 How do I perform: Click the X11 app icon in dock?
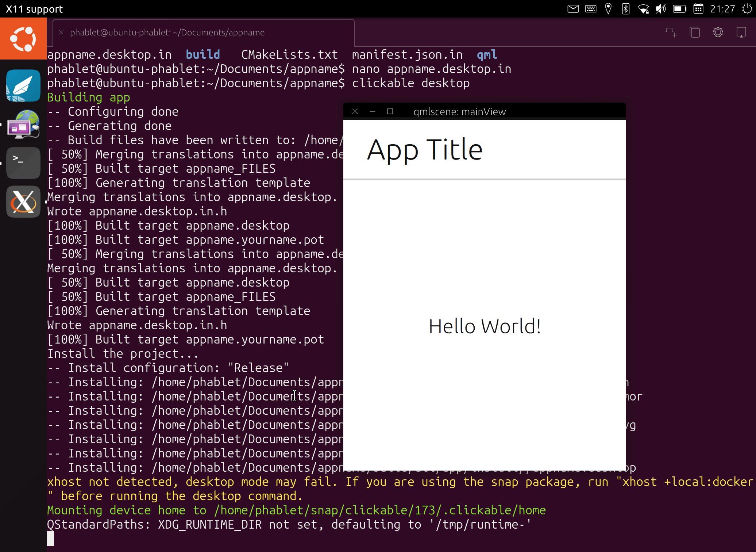pos(23,202)
